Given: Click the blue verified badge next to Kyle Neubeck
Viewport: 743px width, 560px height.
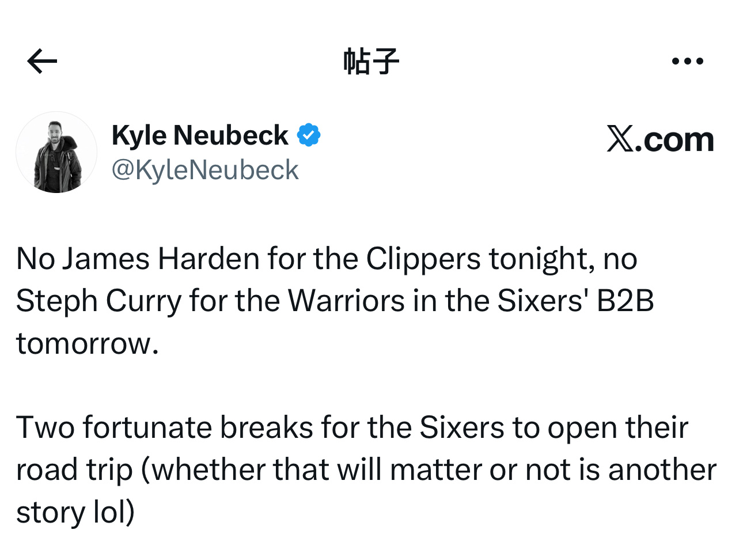Looking at the screenshot, I should click(x=310, y=134).
